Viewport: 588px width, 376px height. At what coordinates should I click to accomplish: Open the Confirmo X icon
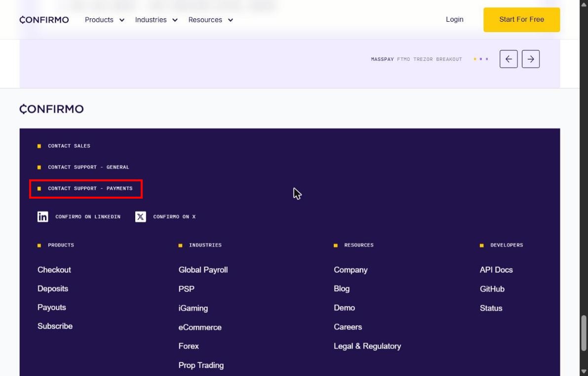click(x=141, y=217)
